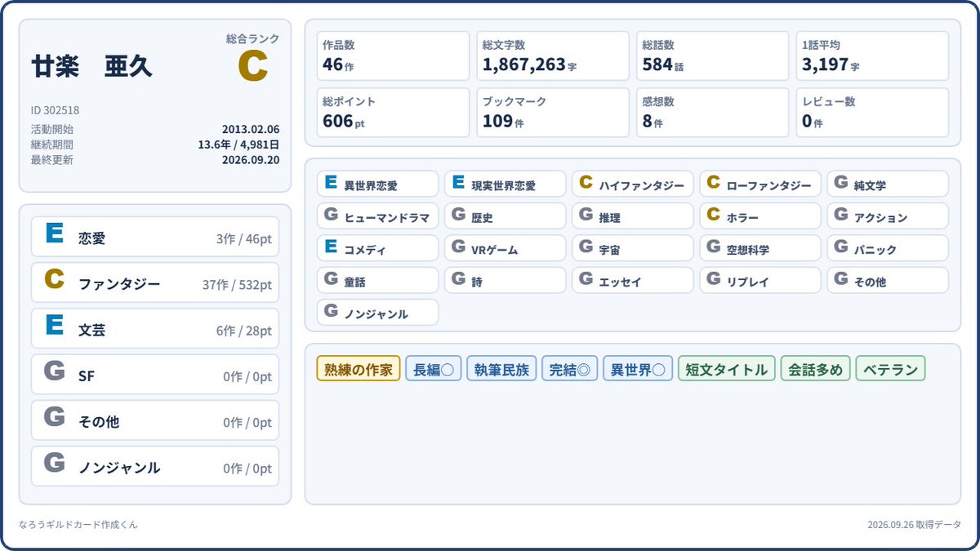
Task: Select the SF category row
Action: click(155, 375)
